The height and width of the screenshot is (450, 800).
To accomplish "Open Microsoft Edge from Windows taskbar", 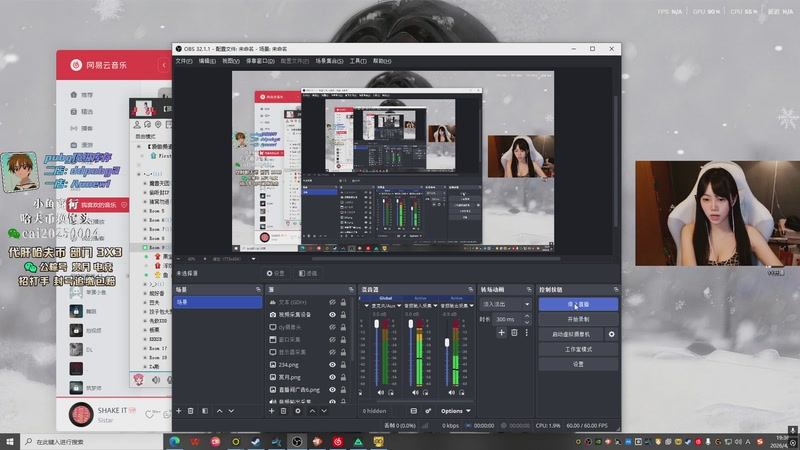I will tap(174, 441).
